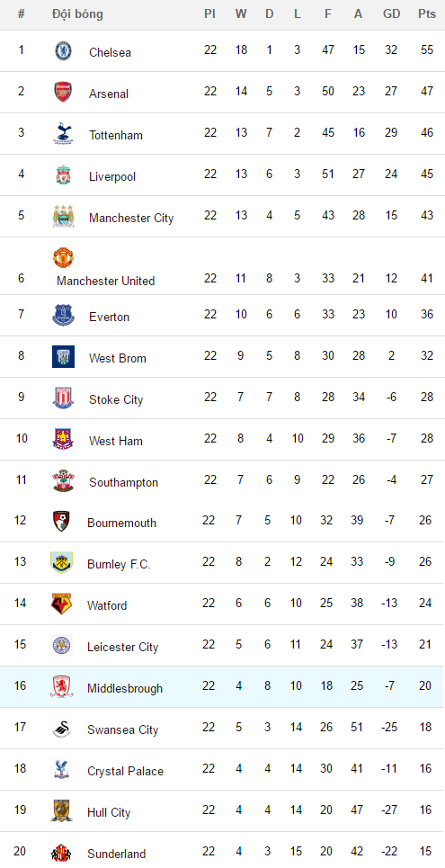This screenshot has width=445, height=868.
Task: Select the highlighted Middlesbrough row
Action: click(x=223, y=686)
